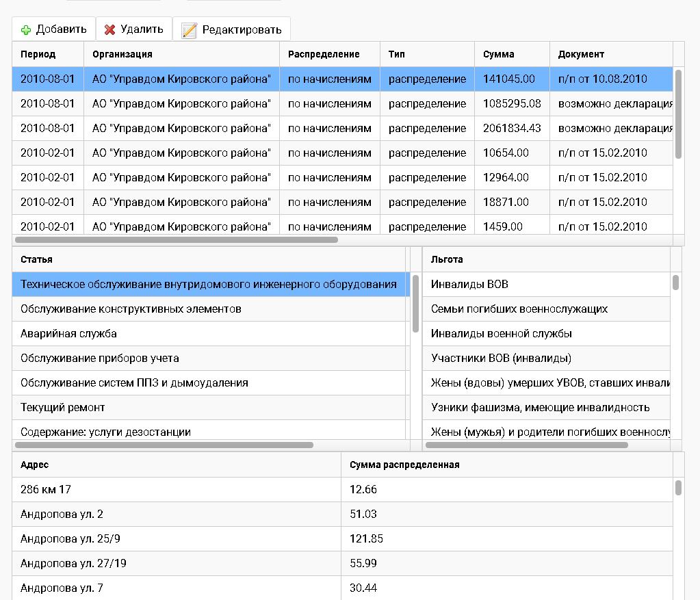Sort by the Период column header
The width and height of the screenshot is (700, 600).
[38, 54]
